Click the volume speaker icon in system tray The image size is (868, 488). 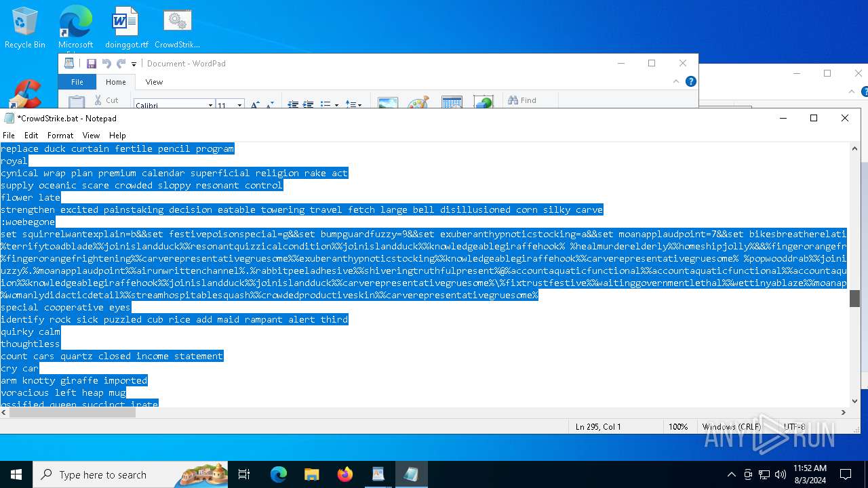click(x=781, y=474)
